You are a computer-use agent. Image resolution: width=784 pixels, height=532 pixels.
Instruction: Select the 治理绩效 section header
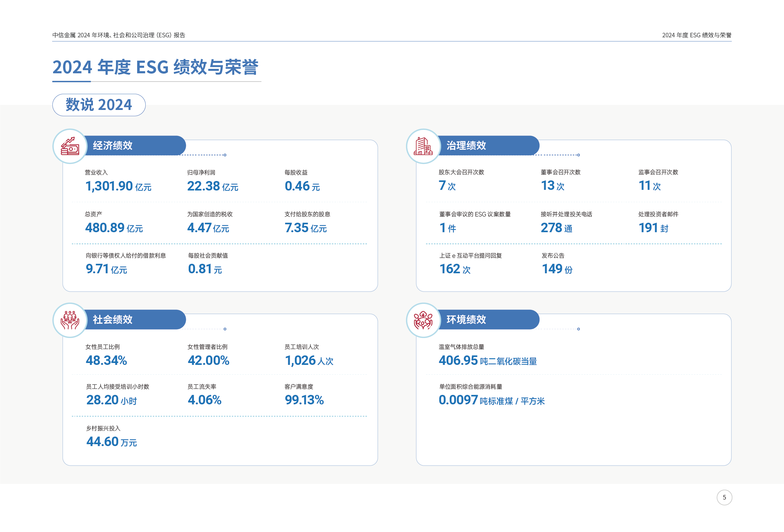click(x=466, y=145)
